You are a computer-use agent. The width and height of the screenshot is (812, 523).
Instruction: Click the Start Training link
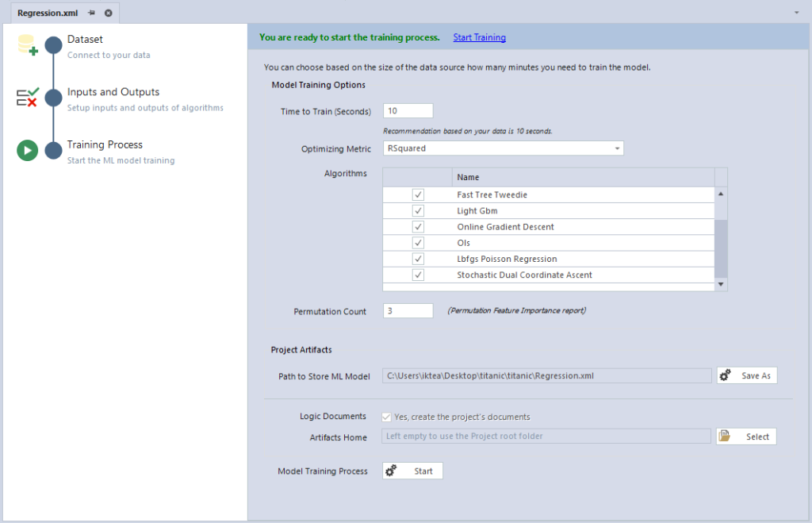click(x=480, y=37)
